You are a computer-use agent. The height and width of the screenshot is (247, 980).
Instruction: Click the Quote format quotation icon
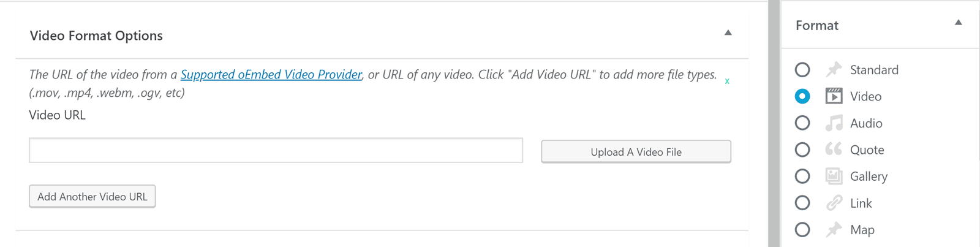click(x=834, y=150)
